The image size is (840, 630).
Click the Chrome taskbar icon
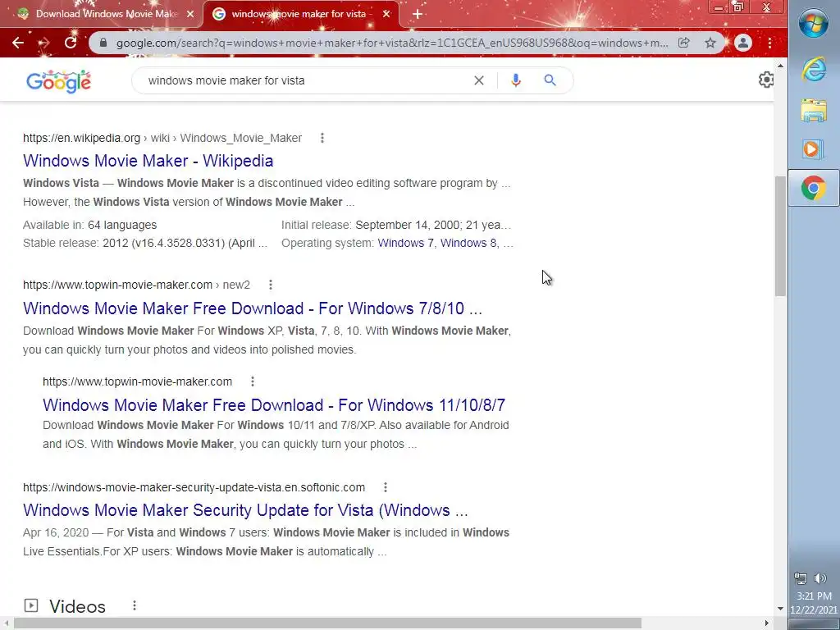point(813,188)
